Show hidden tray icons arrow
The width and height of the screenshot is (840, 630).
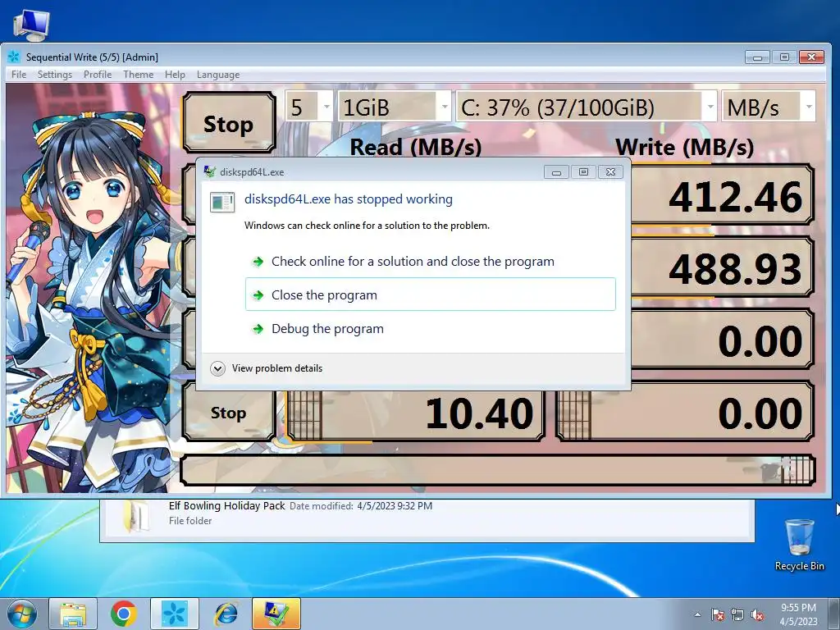tap(697, 614)
